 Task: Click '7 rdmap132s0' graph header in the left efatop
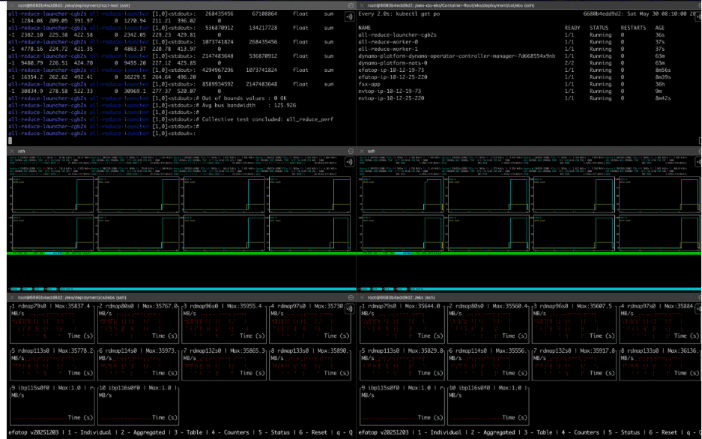coord(202,350)
